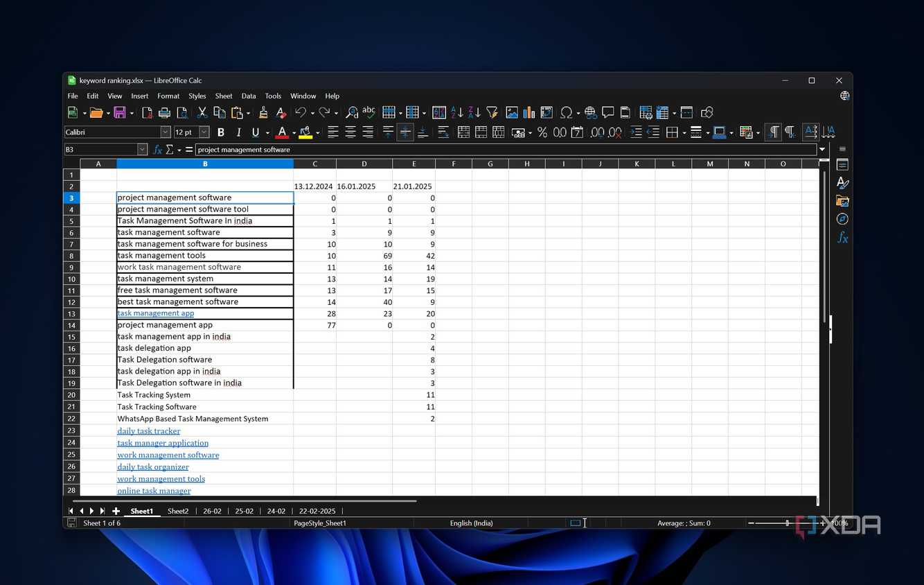The width and height of the screenshot is (924, 585).
Task: Add a new sheet with plus button
Action: point(116,511)
